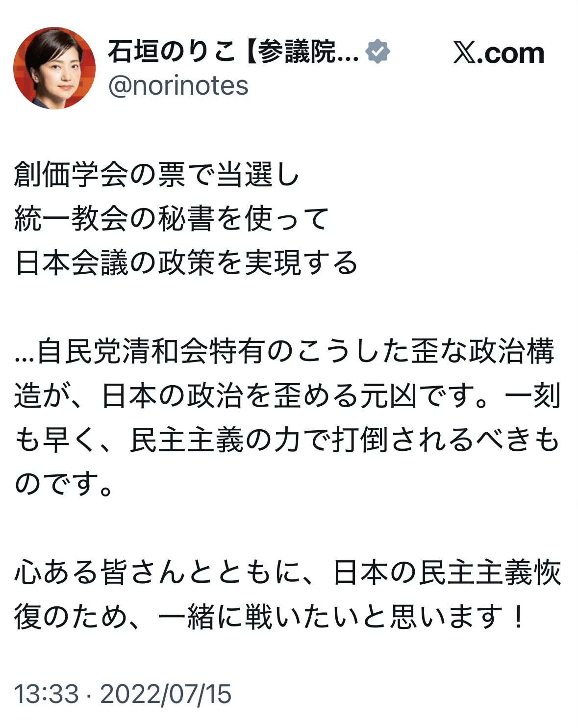Click the final line 復のため、一緒に戦いたいと思います！

[270, 616]
